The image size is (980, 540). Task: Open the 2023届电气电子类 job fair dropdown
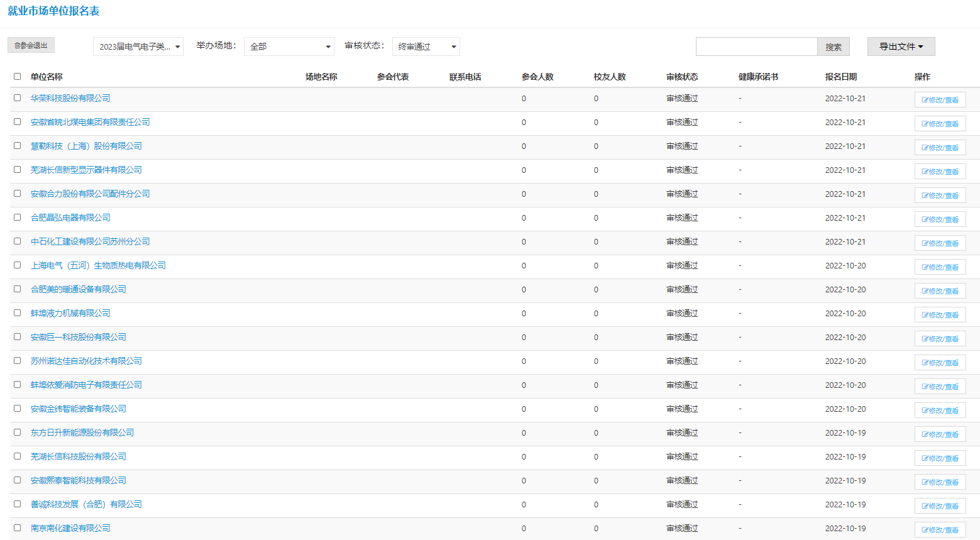[x=138, y=47]
